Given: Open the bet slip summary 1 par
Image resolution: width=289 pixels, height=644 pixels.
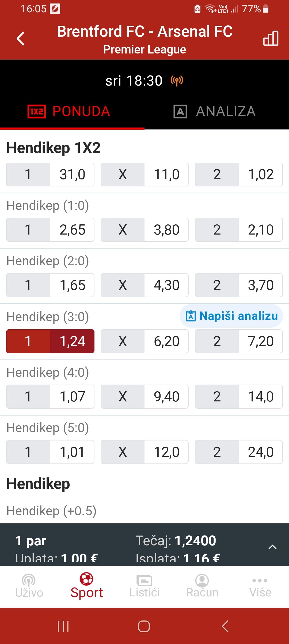Looking at the screenshot, I should coord(31,541).
